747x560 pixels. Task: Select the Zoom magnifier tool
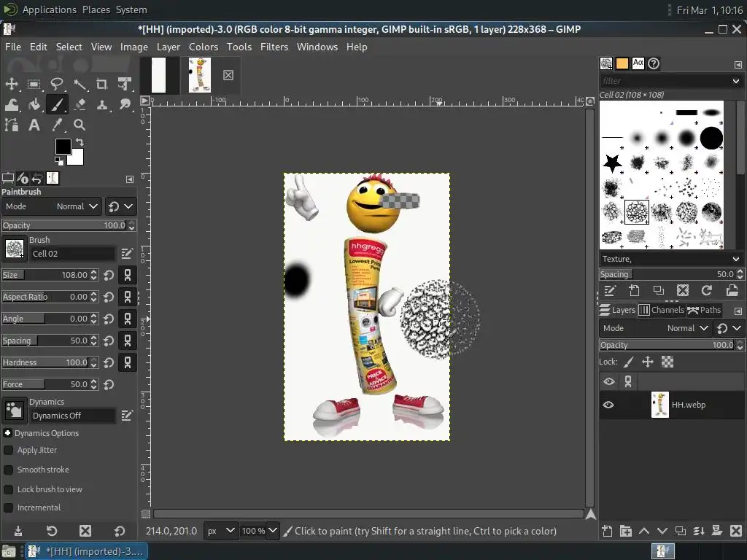point(80,125)
